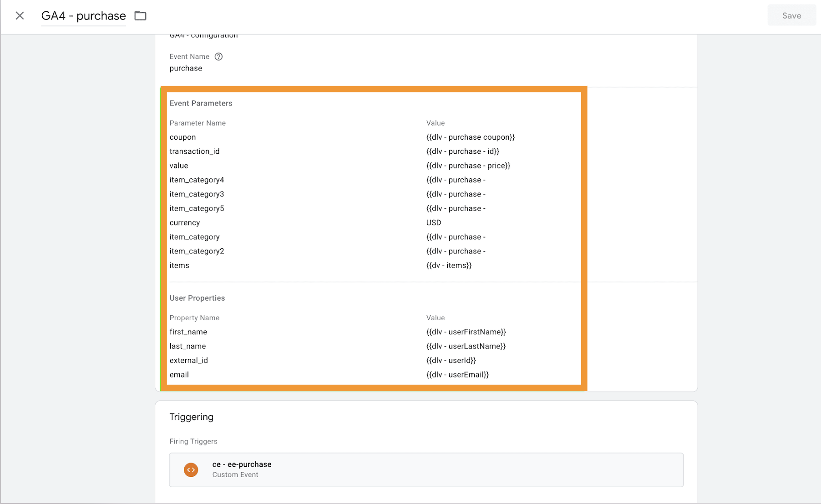
Task: Change the currency value USD
Action: coord(433,222)
